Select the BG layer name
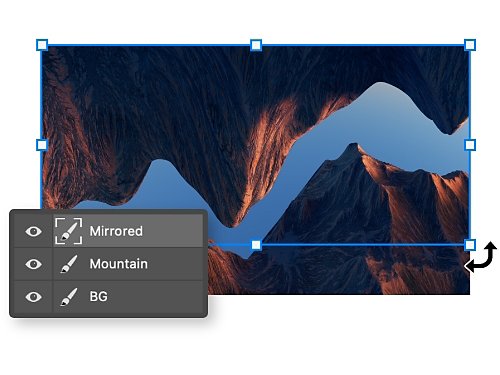Screen dimensions: 500x375 [99, 296]
